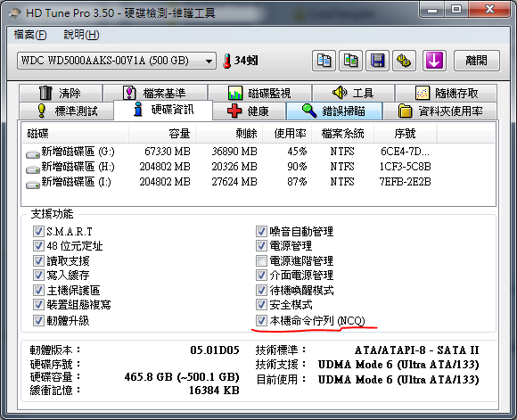The height and width of the screenshot is (420, 517).
Task: Click the 465.8 GB capacity value
Action: point(182,377)
